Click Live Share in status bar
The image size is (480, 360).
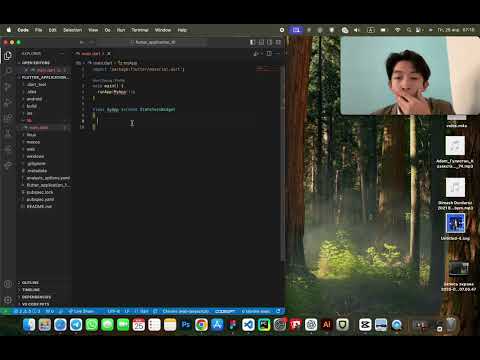(81, 311)
